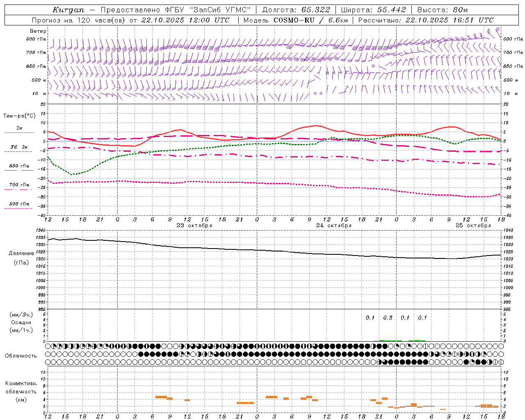Select the "Широта: 55.442" header value
This screenshot has height=420, width=525.
[x=374, y=10]
